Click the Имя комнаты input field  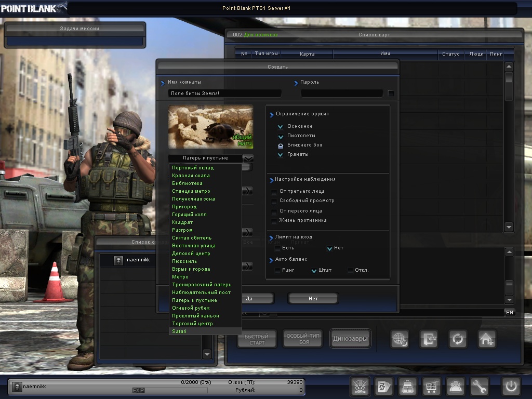[224, 94]
